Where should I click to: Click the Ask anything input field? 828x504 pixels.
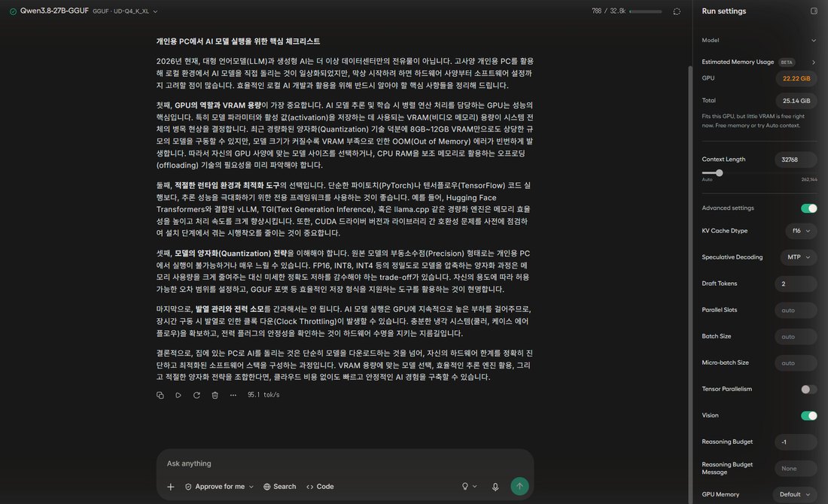tap(345, 463)
